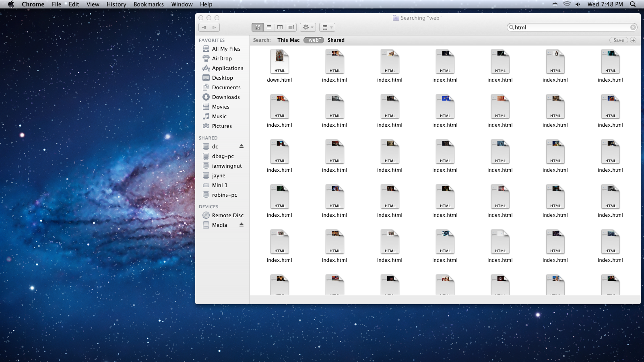The height and width of the screenshot is (362, 644).
Task: Open the item arrangement dropdown
Action: pyautogui.click(x=327, y=27)
